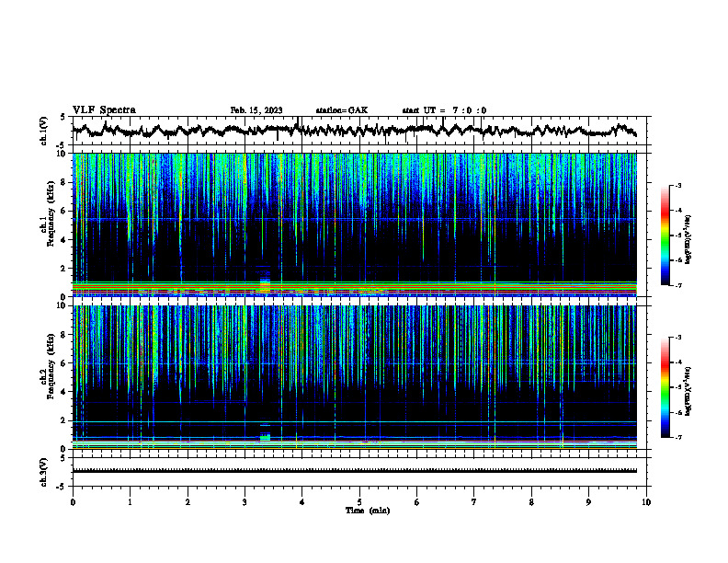
Task: Click the ch.3(V) axis "5" tick label
Action: (x=63, y=458)
